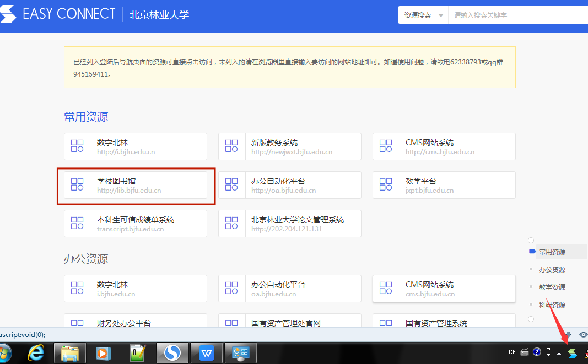588x364 pixels.
Task: Open 北京林业大学论文管理系统 link
Action: pos(298,224)
